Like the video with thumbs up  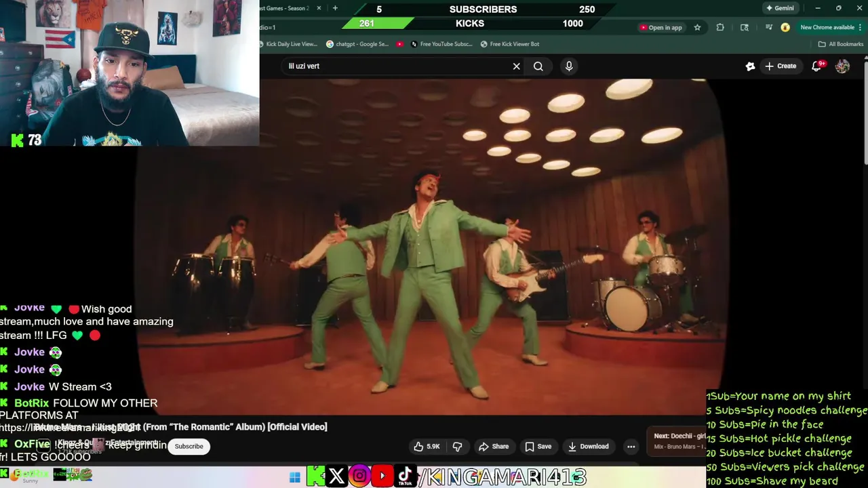pos(427,447)
